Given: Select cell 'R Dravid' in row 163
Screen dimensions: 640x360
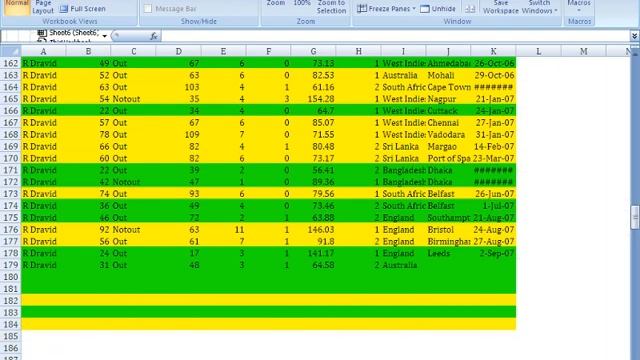Looking at the screenshot, I should (x=43, y=75).
